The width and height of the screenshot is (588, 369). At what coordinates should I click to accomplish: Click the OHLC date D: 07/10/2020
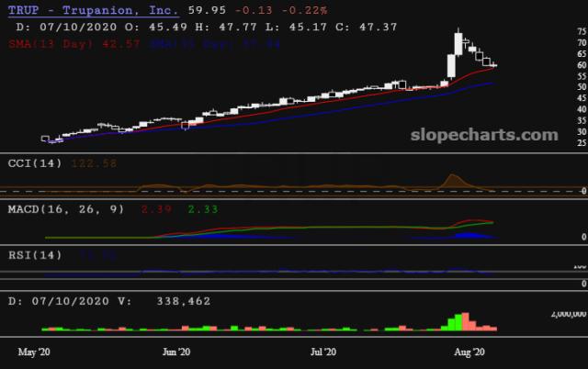click(x=66, y=27)
